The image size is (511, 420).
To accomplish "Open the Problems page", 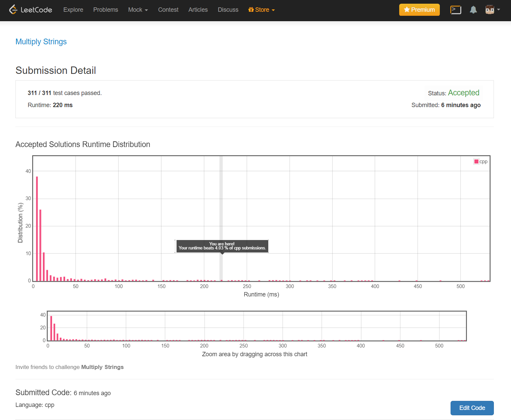I will point(105,10).
